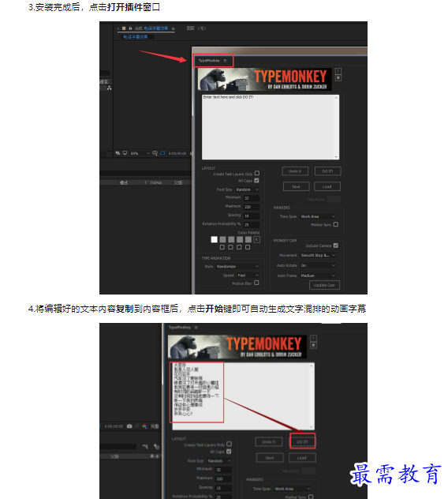Open the Style Randomize dropdown
The width and height of the screenshot is (448, 499).
click(x=237, y=266)
